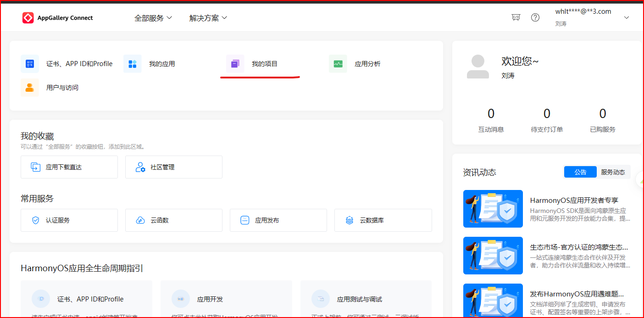Click the 常用服务 heading

(37, 199)
